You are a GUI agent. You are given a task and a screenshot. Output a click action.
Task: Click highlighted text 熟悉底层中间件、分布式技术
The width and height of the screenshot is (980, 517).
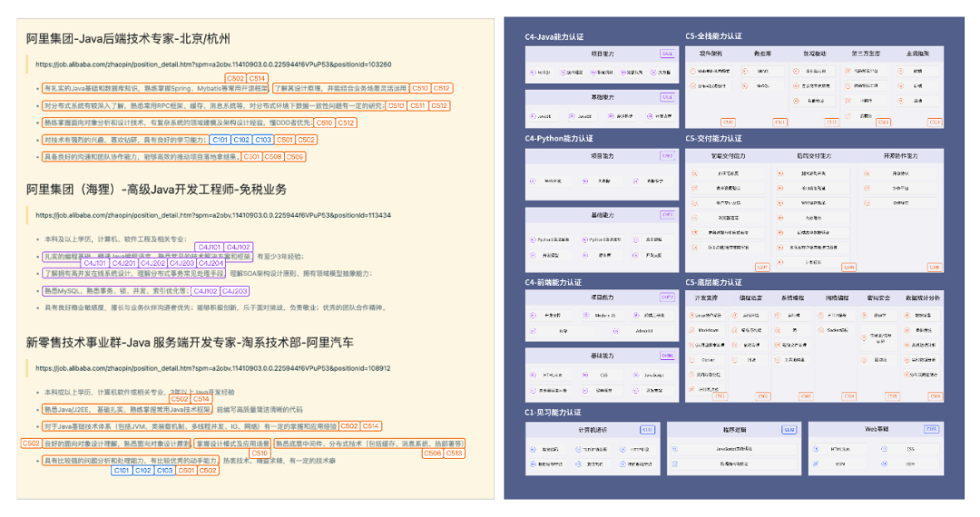[368, 444]
